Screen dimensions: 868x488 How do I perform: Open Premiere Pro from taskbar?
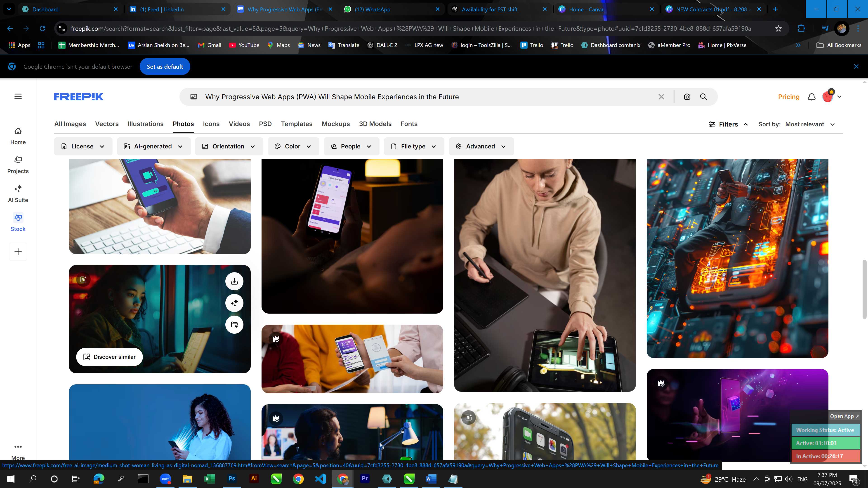click(x=365, y=479)
